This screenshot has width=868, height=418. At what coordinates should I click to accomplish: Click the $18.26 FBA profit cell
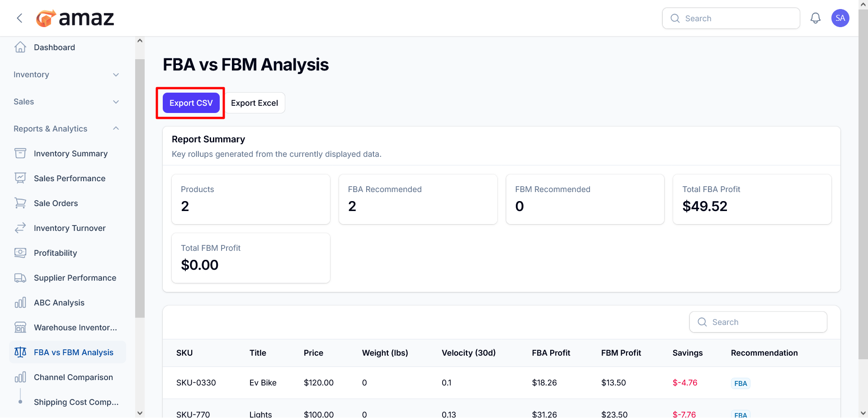click(x=544, y=383)
